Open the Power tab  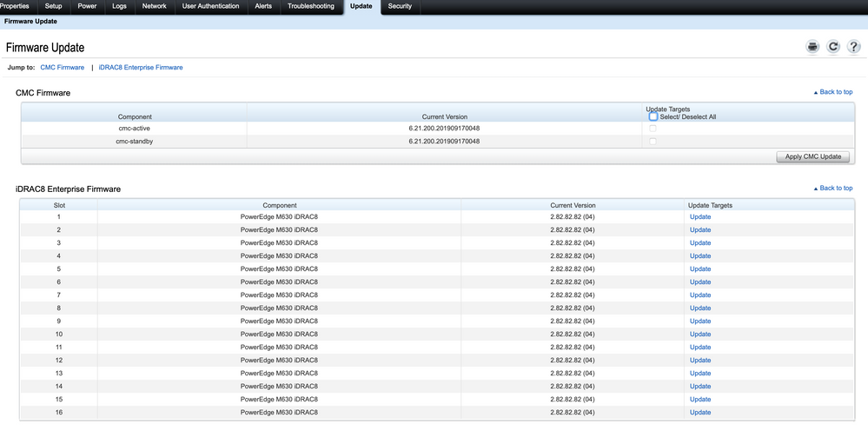87,6
